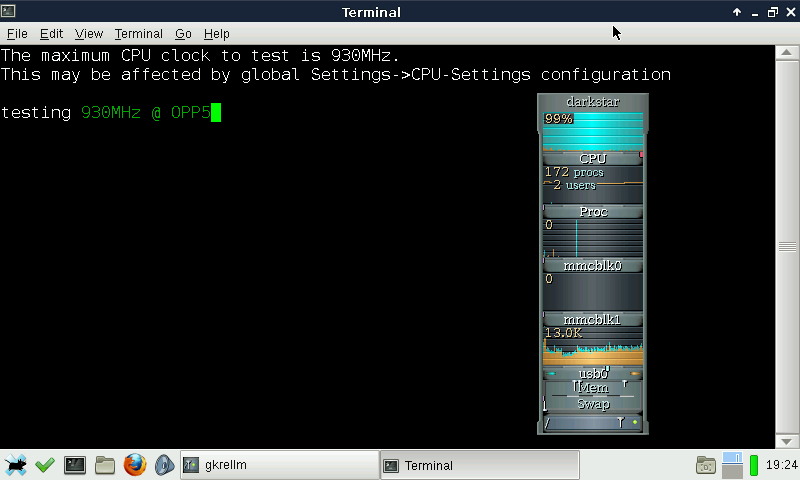Open the file manager folder icon
800x480 pixels.
click(104, 465)
